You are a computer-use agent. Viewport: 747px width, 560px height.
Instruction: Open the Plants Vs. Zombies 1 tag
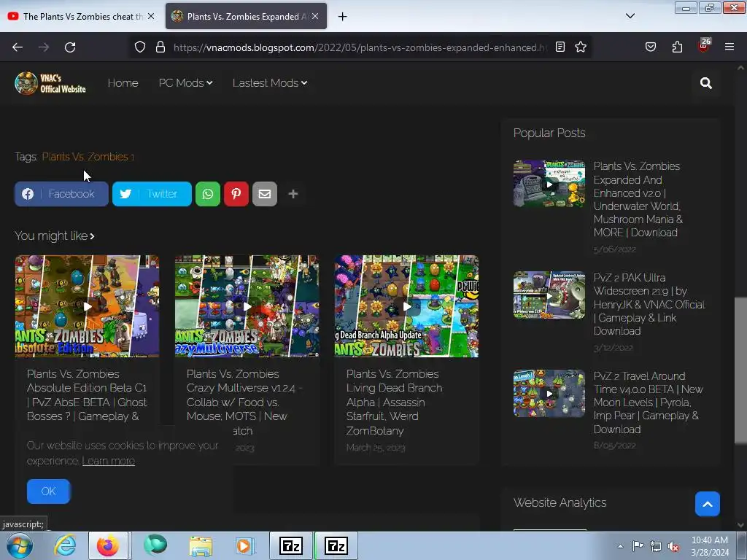click(x=88, y=157)
